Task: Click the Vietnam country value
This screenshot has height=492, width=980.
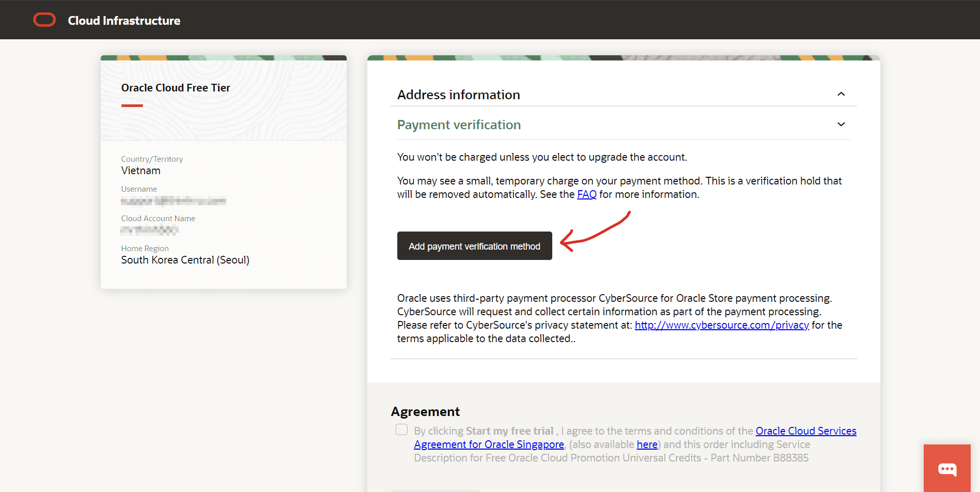Action: coord(141,171)
